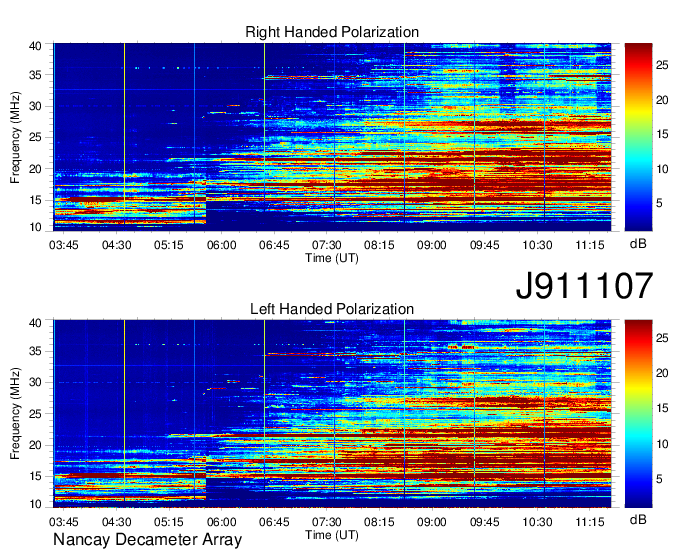
Task: Click inside the Right Handed Polarization spectrogram
Action: tap(332, 137)
